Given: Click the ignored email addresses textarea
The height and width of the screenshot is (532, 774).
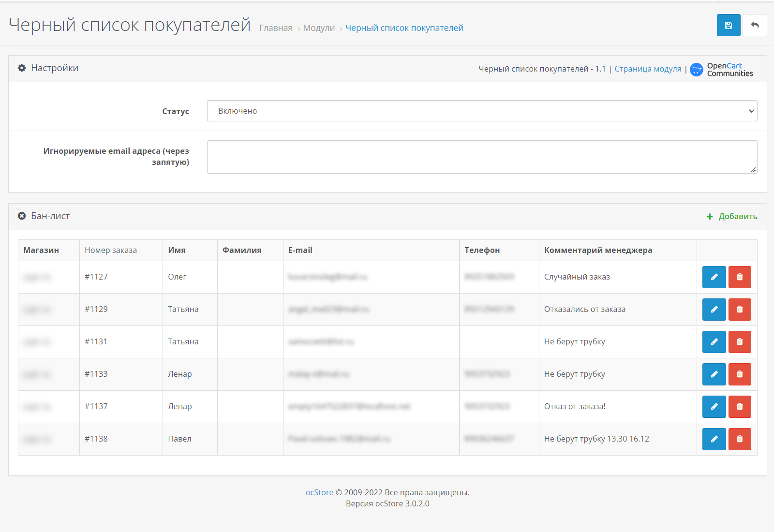Looking at the screenshot, I should coord(482,157).
